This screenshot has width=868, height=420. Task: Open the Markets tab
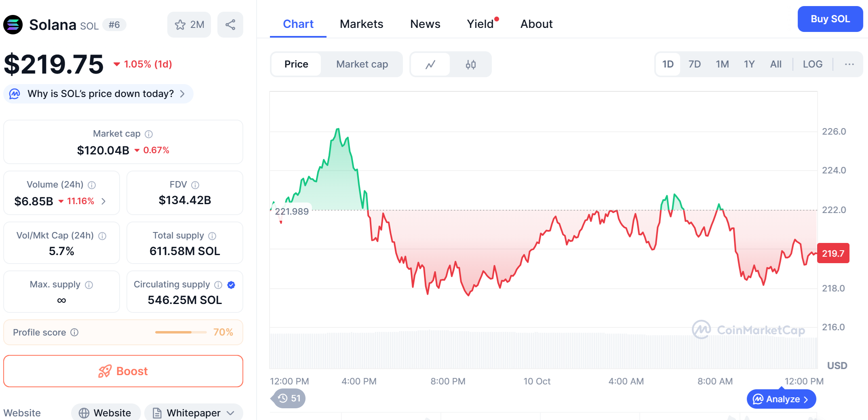361,24
